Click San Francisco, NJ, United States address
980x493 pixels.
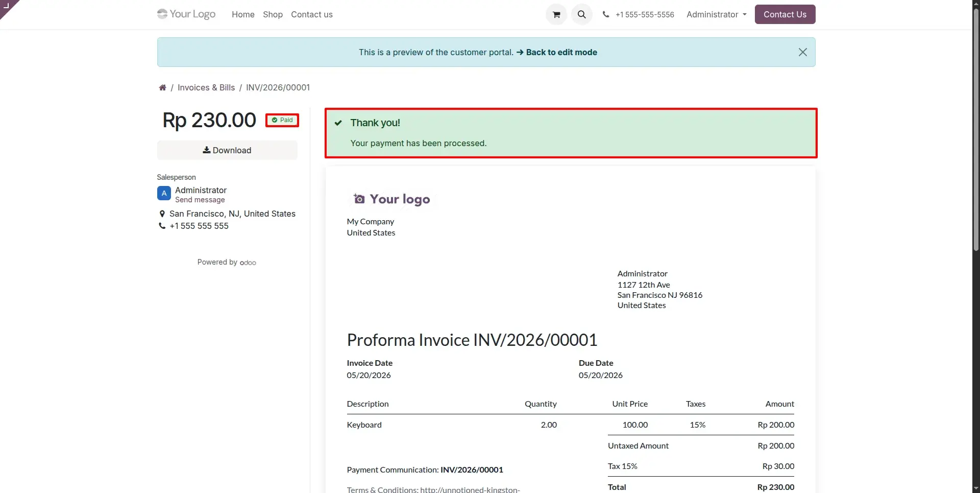(x=232, y=214)
